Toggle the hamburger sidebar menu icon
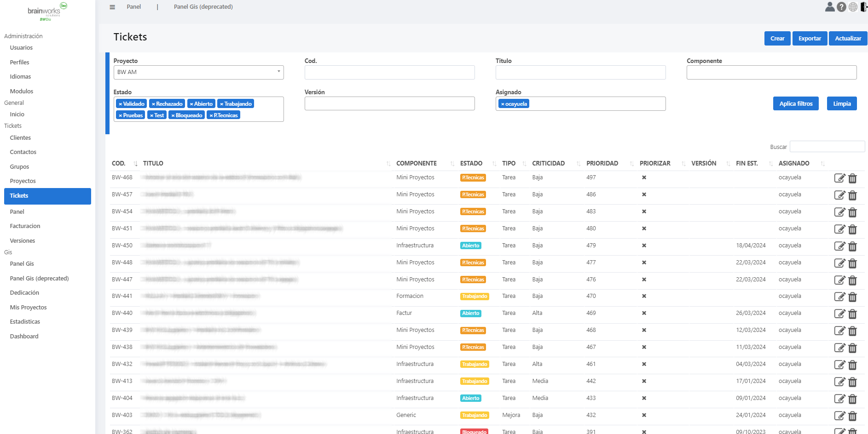The image size is (868, 434). pyautogui.click(x=112, y=7)
